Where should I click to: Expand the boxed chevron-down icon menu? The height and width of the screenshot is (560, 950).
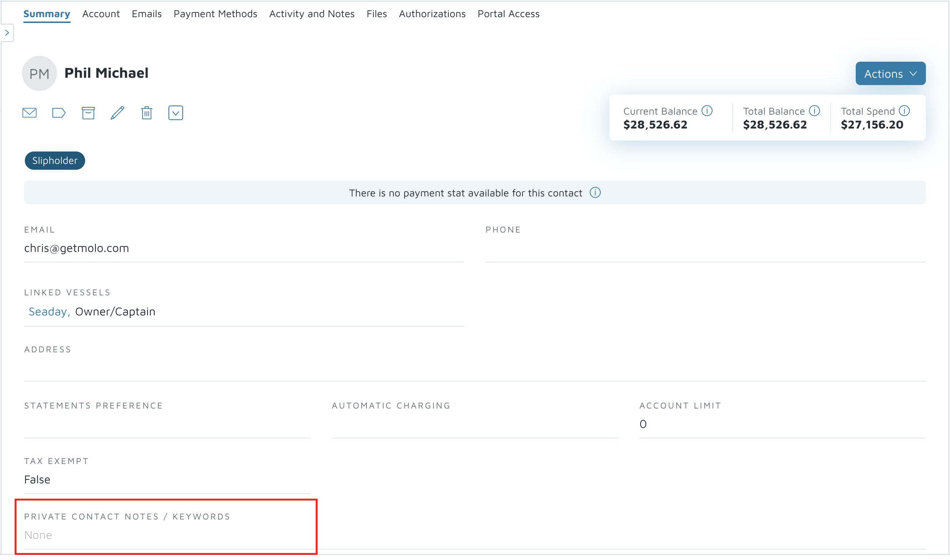pos(176,113)
